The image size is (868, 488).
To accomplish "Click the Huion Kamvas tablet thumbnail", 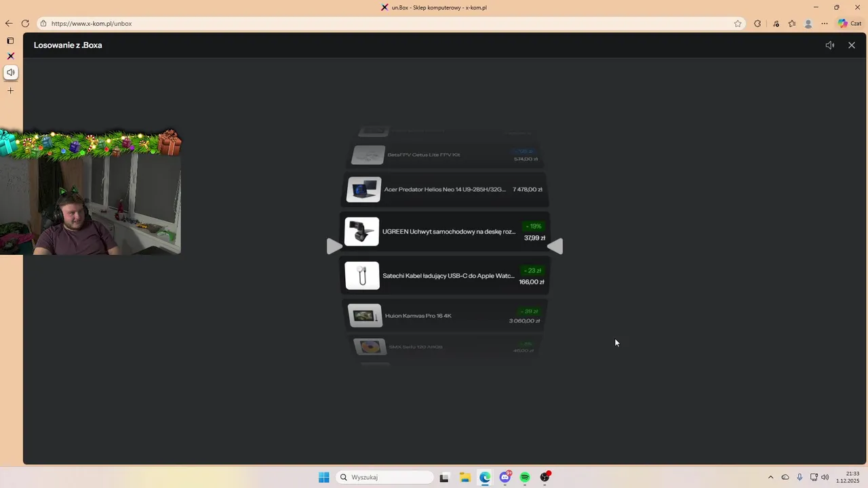I will click(365, 316).
